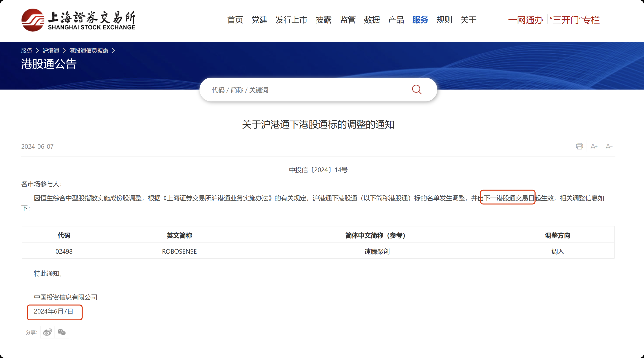Share article via Weibo icon
Screen dimensions: 644x358
48,332
